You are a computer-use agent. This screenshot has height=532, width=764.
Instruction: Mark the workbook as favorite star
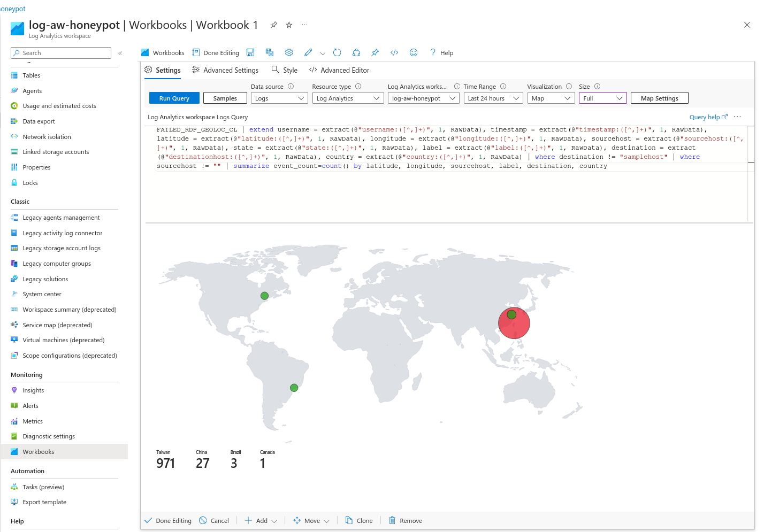pos(289,25)
